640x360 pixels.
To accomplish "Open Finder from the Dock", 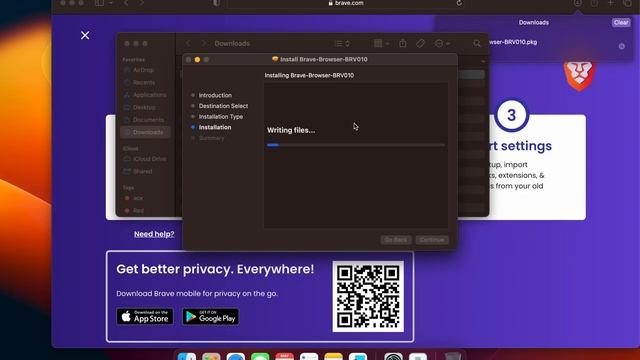I will pyautogui.click(x=187, y=356).
